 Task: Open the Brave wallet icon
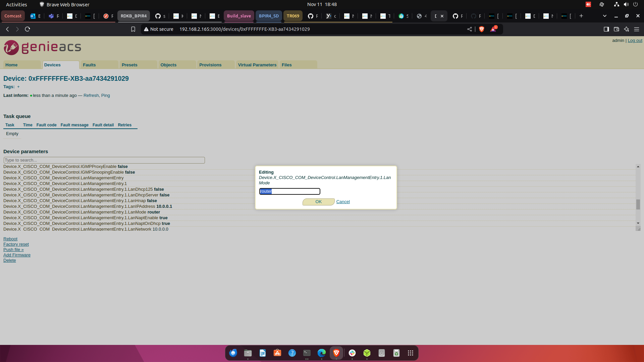point(616,29)
